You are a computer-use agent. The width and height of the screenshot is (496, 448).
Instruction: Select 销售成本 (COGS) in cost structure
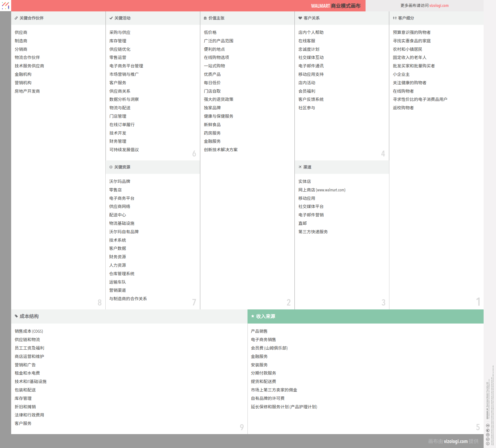[29, 331]
